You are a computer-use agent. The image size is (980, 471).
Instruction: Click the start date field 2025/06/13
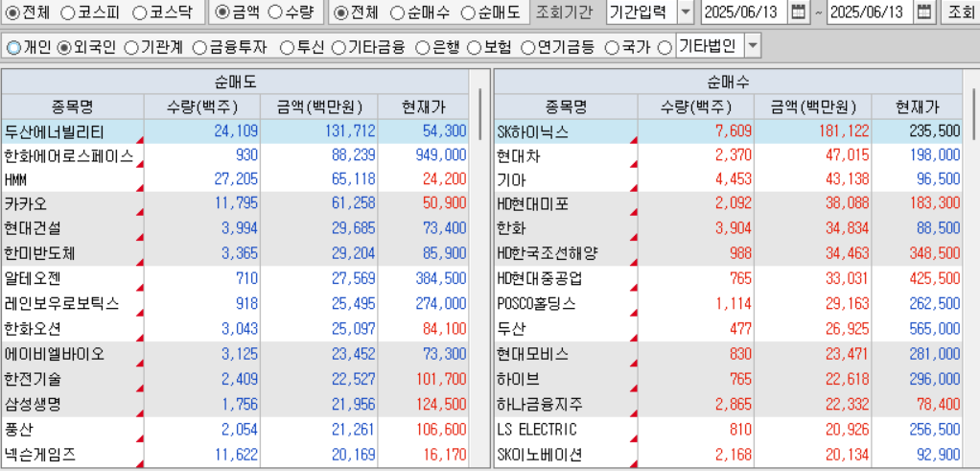[x=744, y=12]
